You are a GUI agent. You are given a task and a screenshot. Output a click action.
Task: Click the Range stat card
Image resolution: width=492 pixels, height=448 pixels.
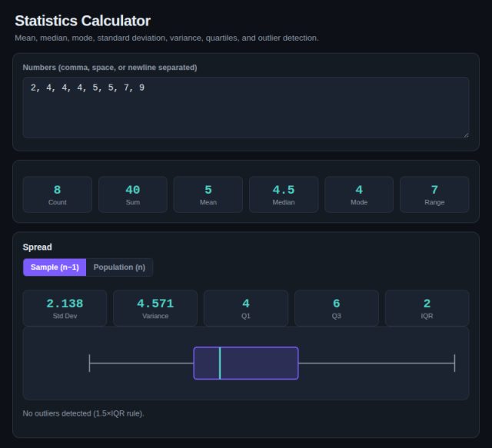pos(434,194)
